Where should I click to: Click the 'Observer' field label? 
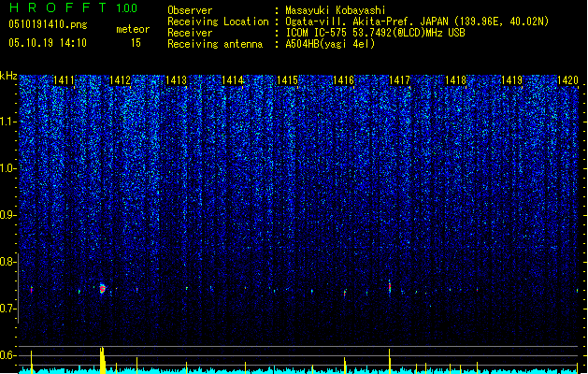[x=190, y=10]
